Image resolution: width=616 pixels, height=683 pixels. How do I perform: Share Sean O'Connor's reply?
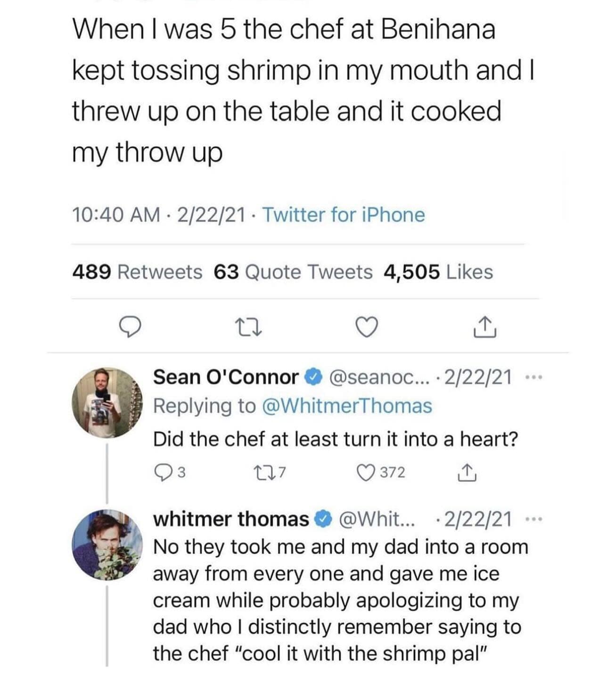[x=466, y=472]
